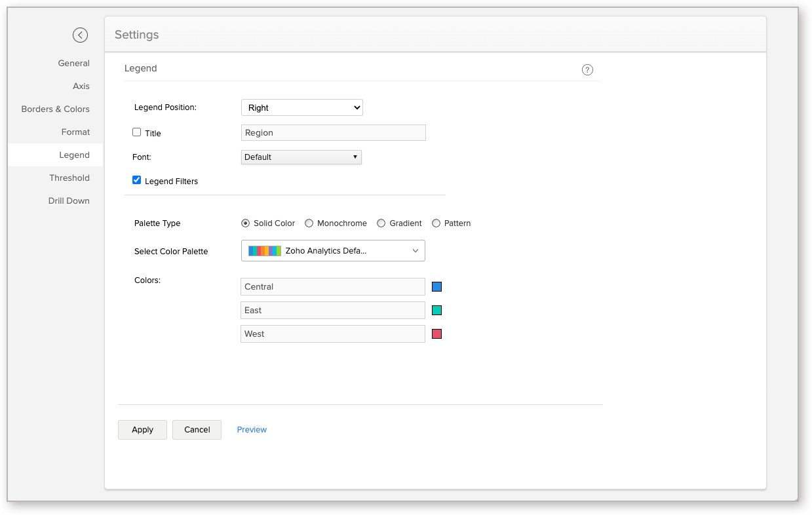Image resolution: width=812 pixels, height=515 pixels.
Task: Click the back arrow above the sidebar
Action: click(x=80, y=35)
